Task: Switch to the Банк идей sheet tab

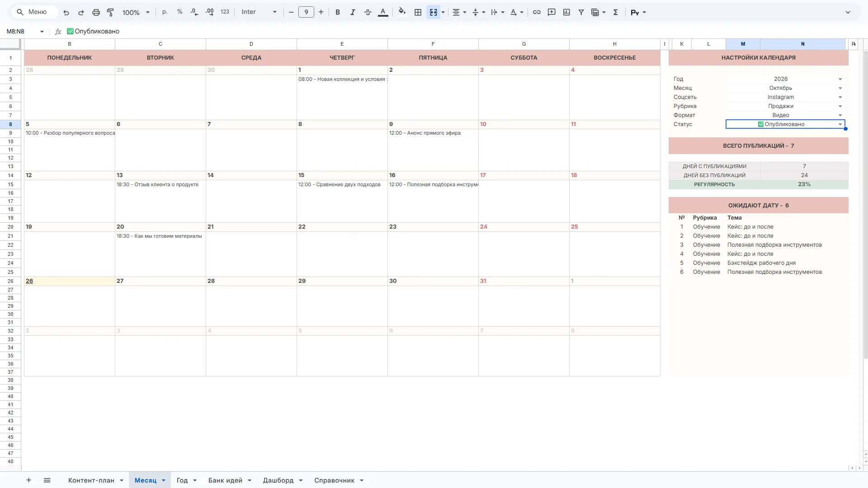Action: [225, 480]
